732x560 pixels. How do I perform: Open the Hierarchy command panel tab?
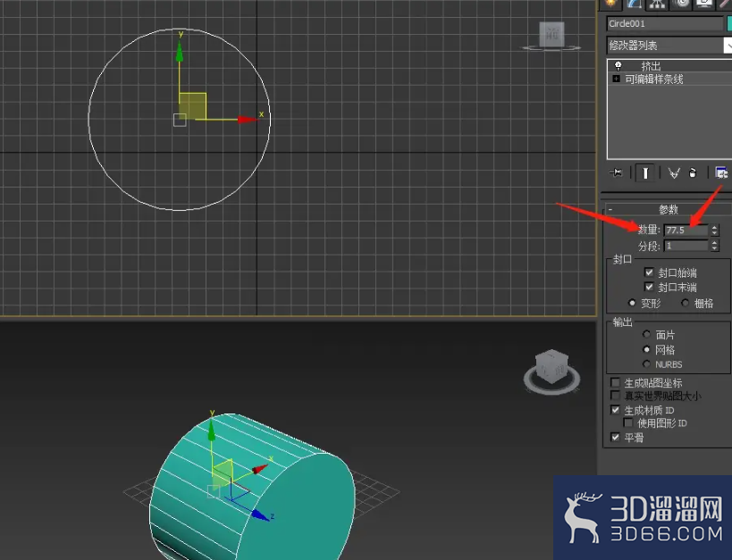coord(657,4)
